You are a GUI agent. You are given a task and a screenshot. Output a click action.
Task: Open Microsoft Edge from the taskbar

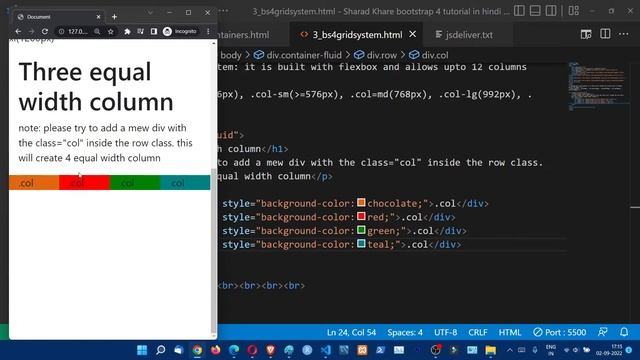(x=234, y=350)
